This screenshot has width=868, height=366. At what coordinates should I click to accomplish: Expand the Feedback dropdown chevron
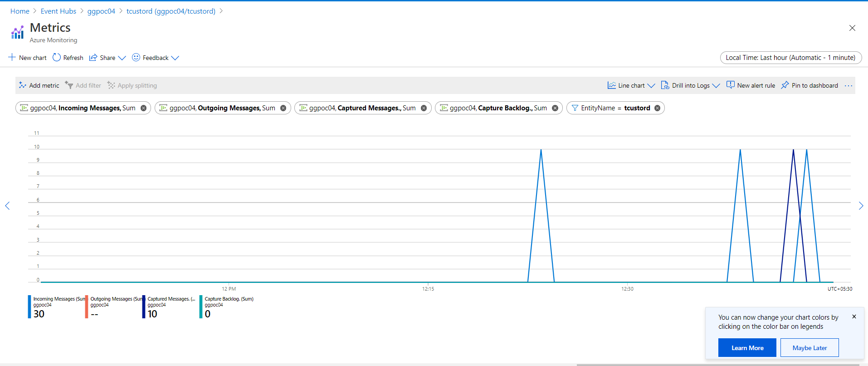click(x=175, y=58)
